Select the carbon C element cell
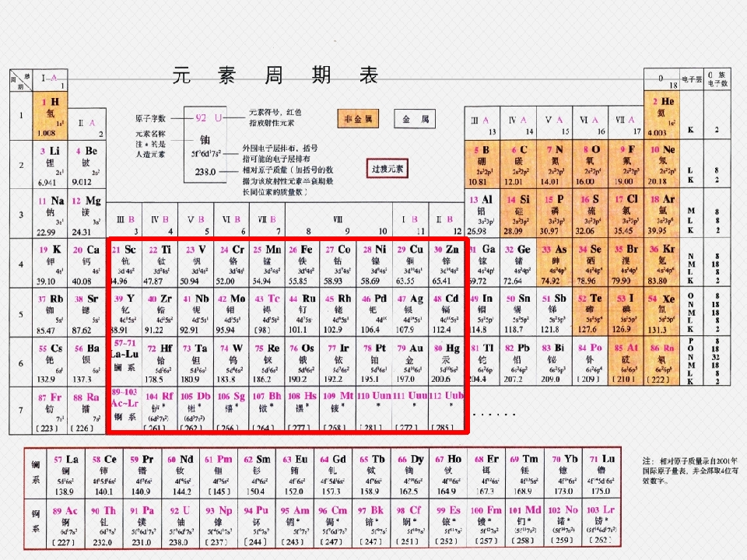 click(x=519, y=164)
